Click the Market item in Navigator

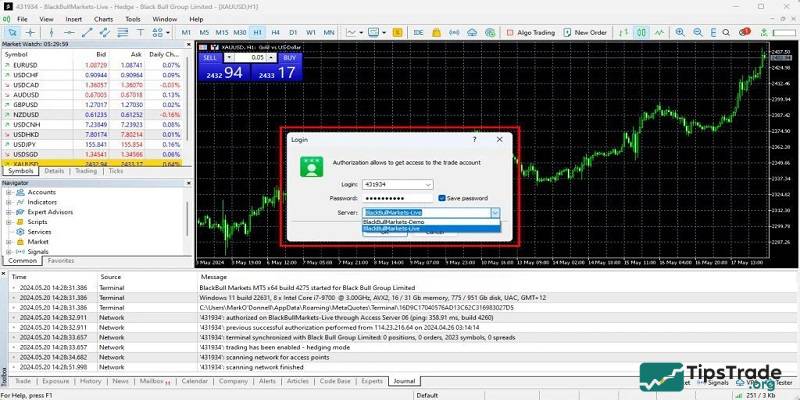[38, 242]
